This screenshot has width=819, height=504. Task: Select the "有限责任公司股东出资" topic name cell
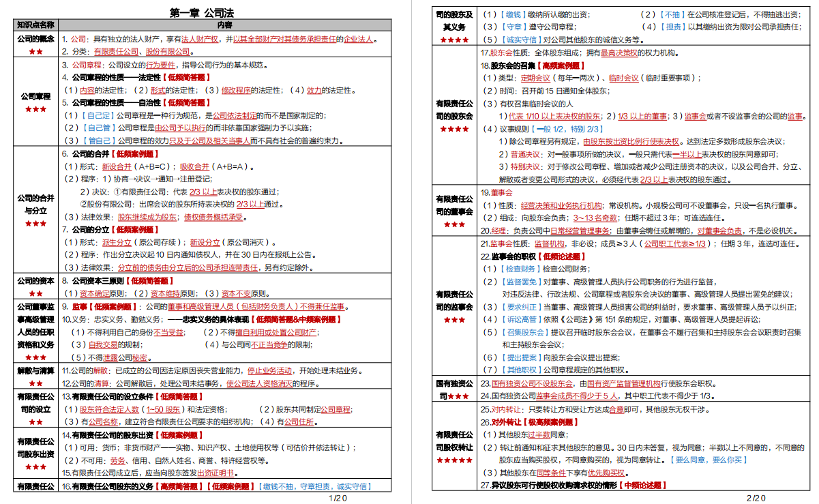click(36, 454)
